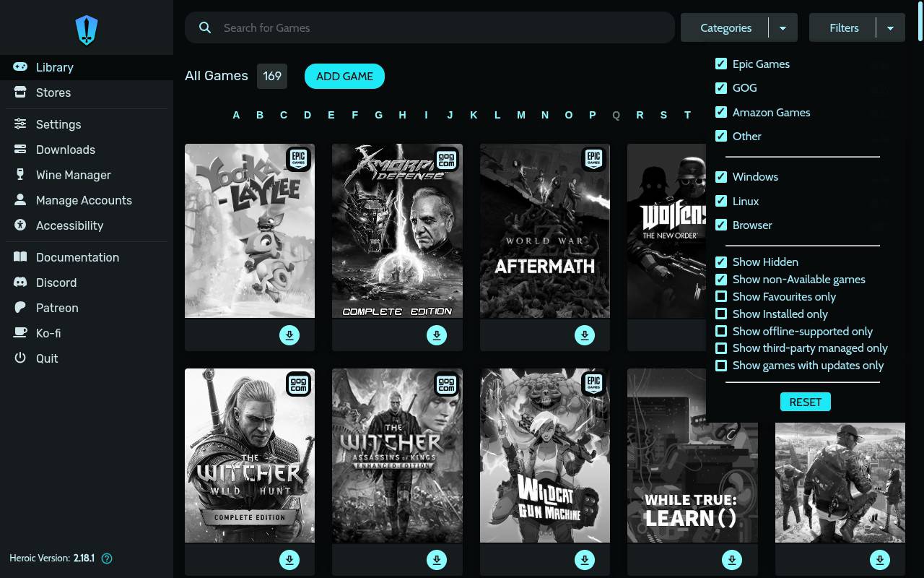Click the Wine Manager glass icon
The width and height of the screenshot is (924, 578).
20,175
